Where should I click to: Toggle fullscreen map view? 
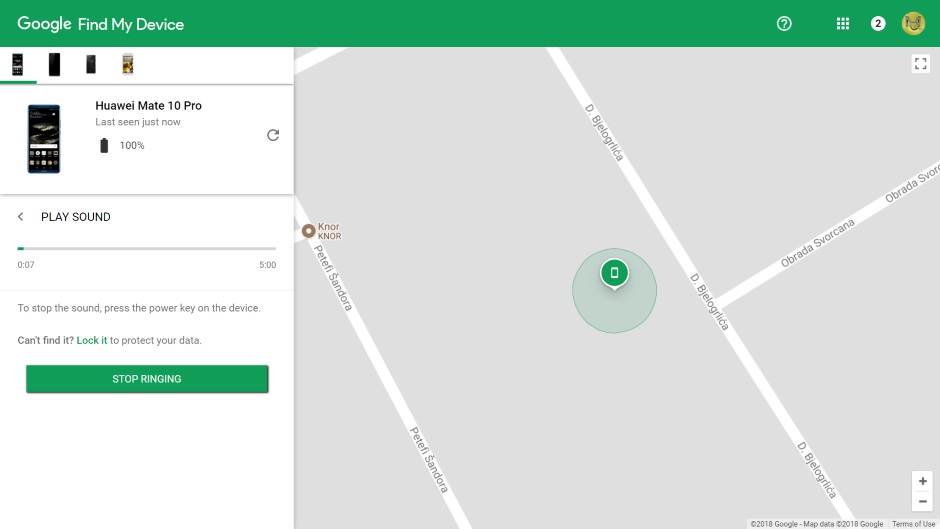click(x=921, y=64)
